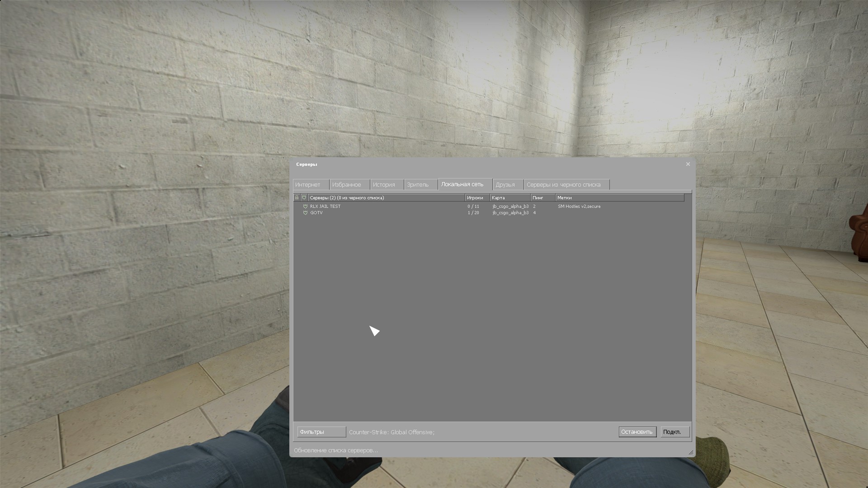Screen dimensions: 868x488
Task: Click the Counter-Strike: Global Offensive filter text
Action: (x=392, y=432)
